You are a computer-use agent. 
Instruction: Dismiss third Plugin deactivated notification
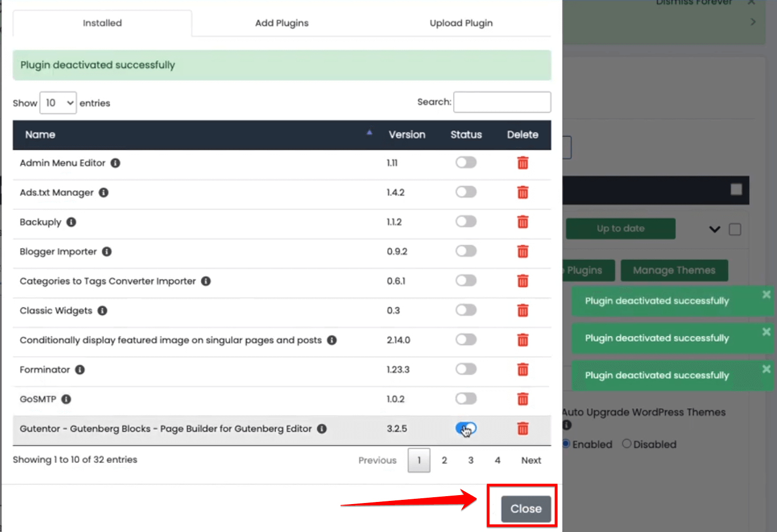766,369
